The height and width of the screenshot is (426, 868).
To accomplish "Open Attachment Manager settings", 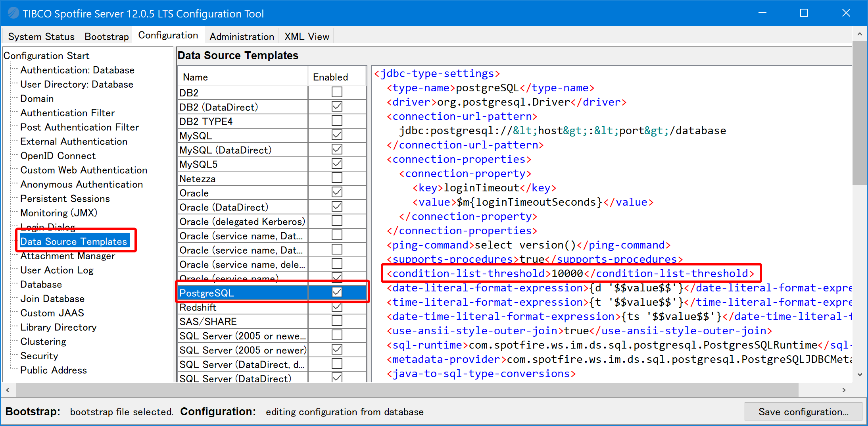I will point(67,256).
